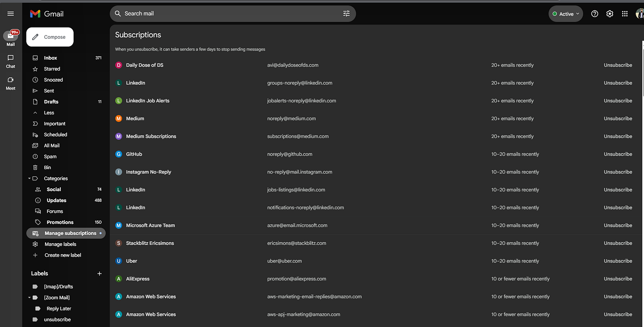
Task: Unsubscribe from Daily Dose of DS
Action: (618, 65)
